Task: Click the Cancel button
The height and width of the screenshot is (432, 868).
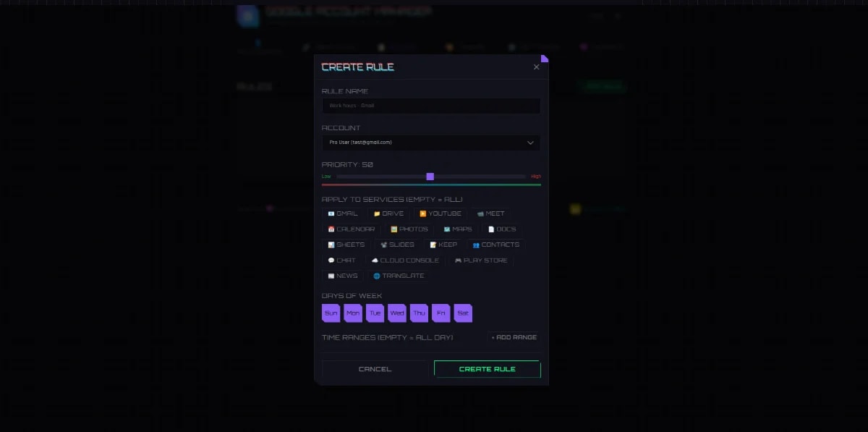Action: tap(375, 369)
